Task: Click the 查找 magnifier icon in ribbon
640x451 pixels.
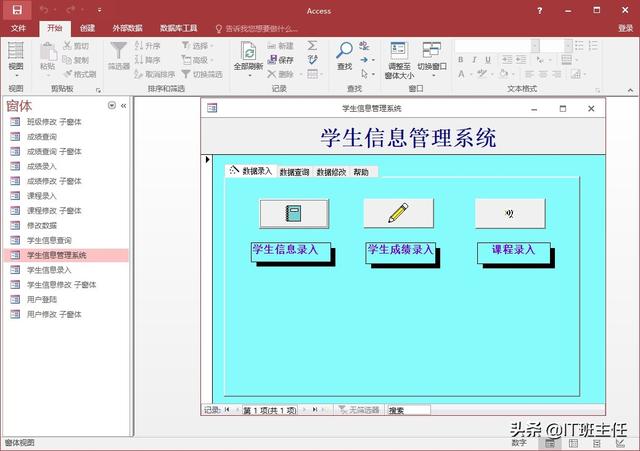Action: pyautogui.click(x=345, y=51)
